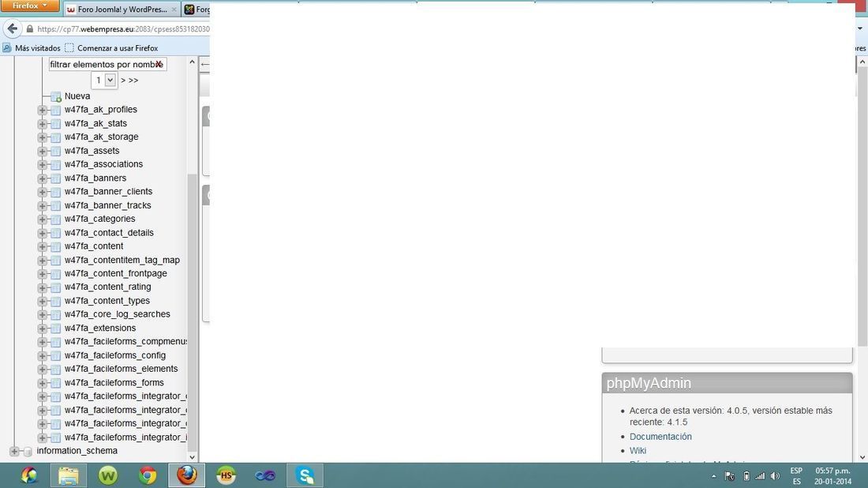Open the w47fa_facileforms_compmenus table

pyautogui.click(x=125, y=341)
